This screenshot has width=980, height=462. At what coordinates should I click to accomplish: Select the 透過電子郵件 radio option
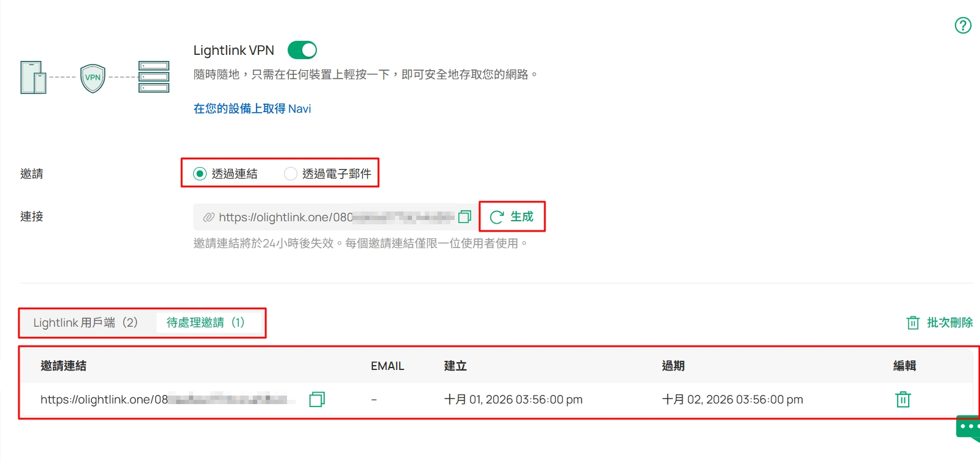[x=328, y=174]
